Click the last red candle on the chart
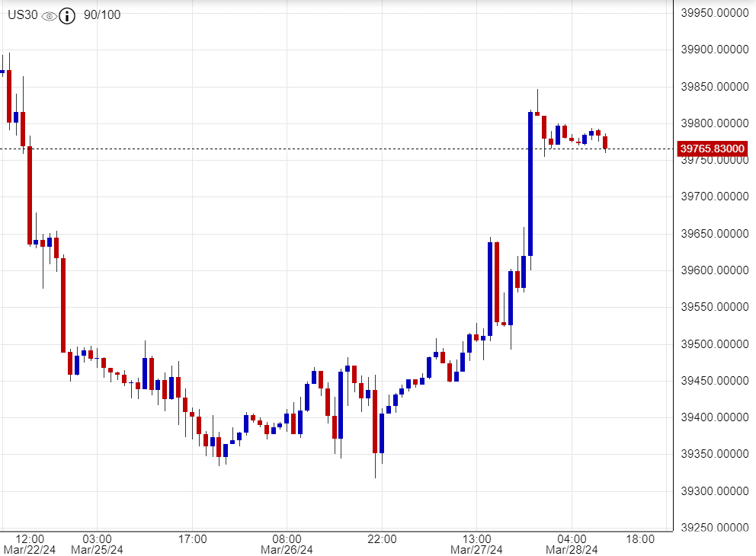The width and height of the screenshot is (756, 556). pyautogui.click(x=605, y=142)
